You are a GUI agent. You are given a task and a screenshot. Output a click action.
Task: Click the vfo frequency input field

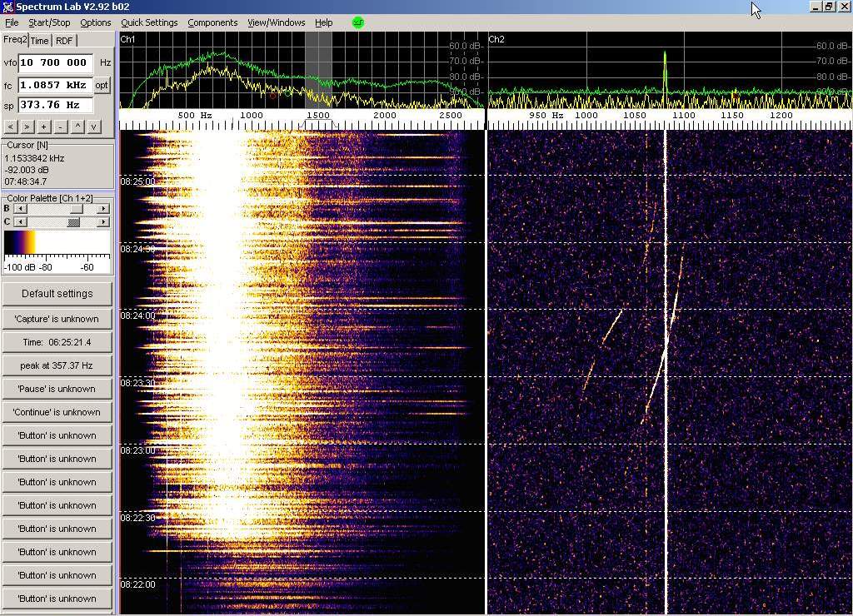(x=55, y=62)
